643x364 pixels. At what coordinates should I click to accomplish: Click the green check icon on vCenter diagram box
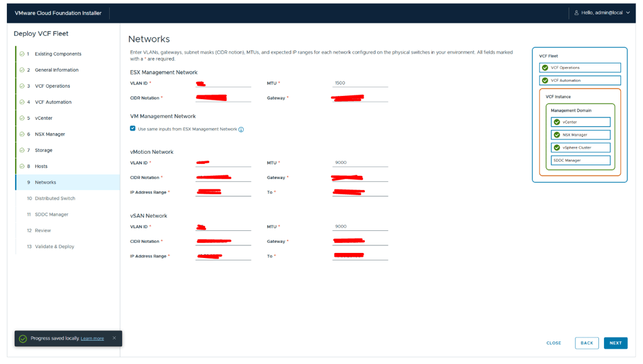557,122
